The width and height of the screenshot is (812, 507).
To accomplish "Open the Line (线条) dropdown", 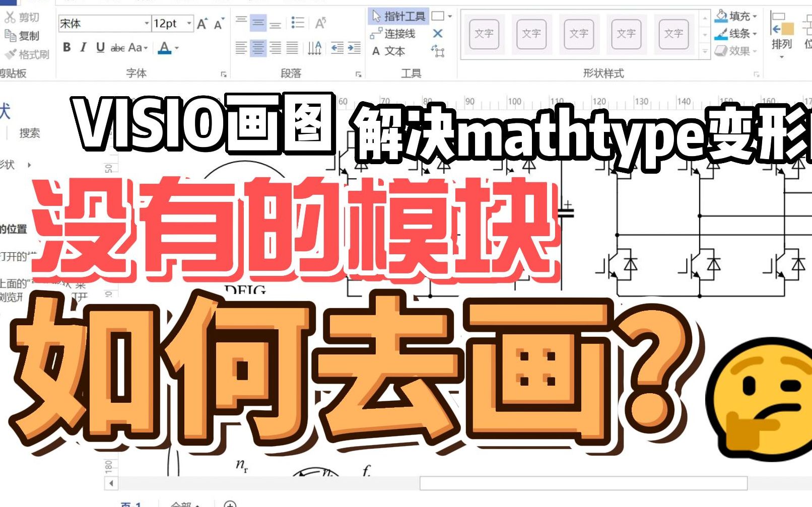I will (736, 34).
